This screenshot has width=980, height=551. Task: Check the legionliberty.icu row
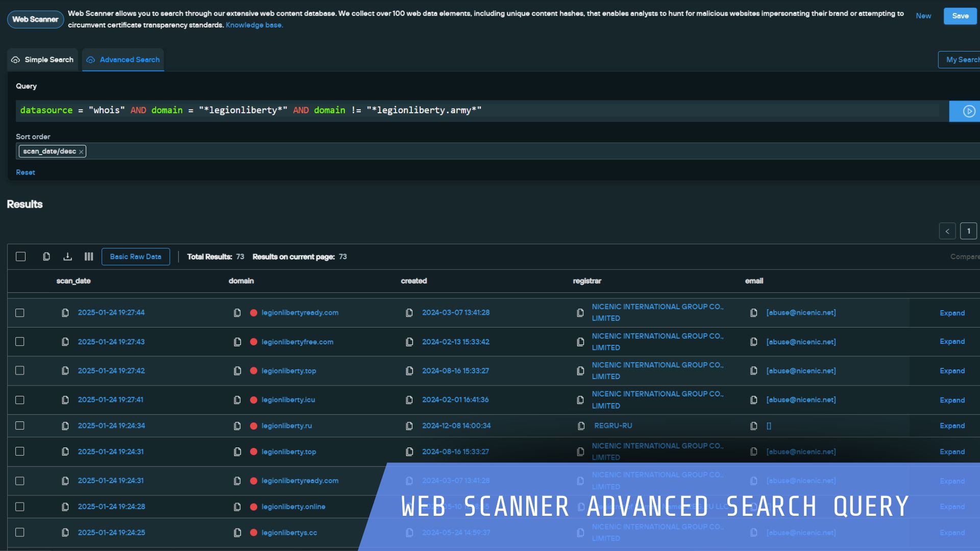tap(20, 400)
